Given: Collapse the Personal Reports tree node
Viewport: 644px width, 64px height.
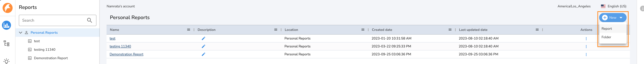Looking at the screenshot, I should click(x=21, y=33).
